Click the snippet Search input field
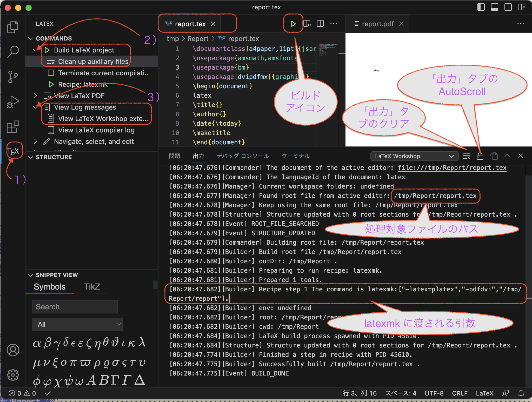 click(75, 307)
